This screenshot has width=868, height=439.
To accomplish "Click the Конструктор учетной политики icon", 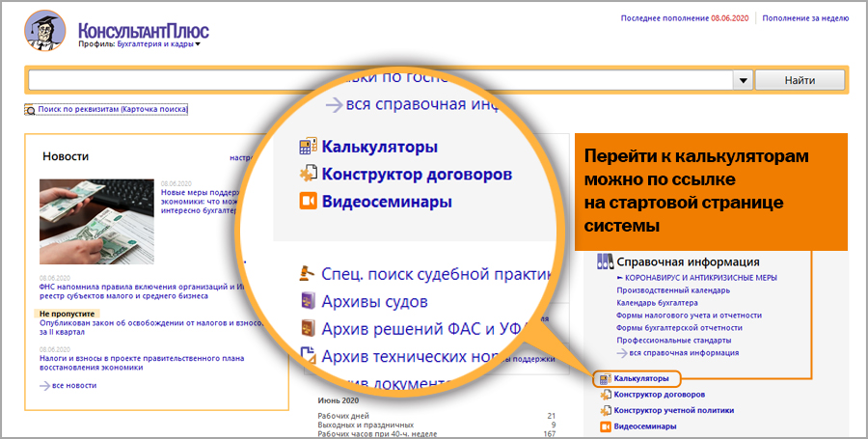I will click(605, 410).
